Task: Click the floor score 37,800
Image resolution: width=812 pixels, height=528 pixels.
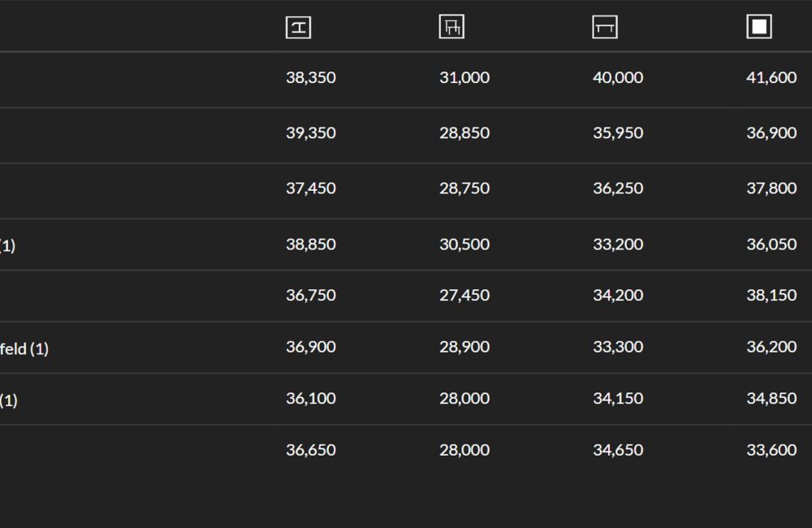Action: pyautogui.click(x=771, y=188)
